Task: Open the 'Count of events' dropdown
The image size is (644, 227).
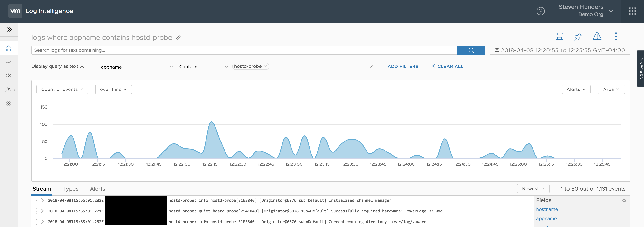Action: 62,89
